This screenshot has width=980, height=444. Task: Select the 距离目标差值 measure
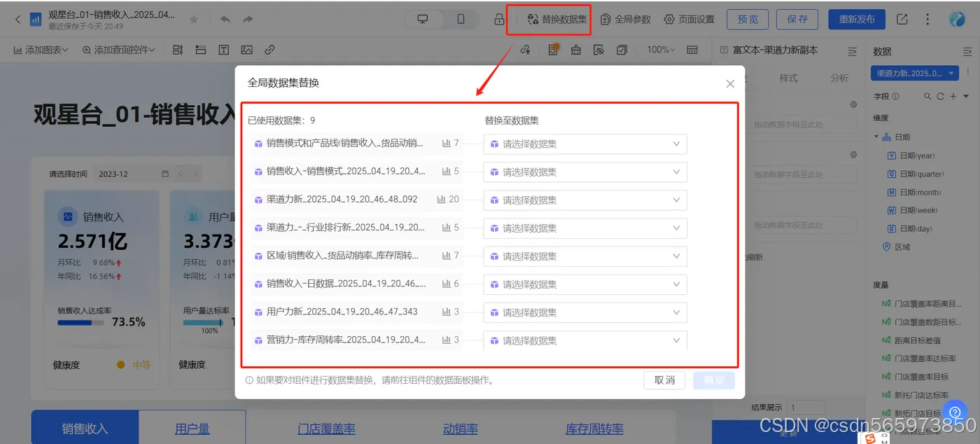point(911,340)
